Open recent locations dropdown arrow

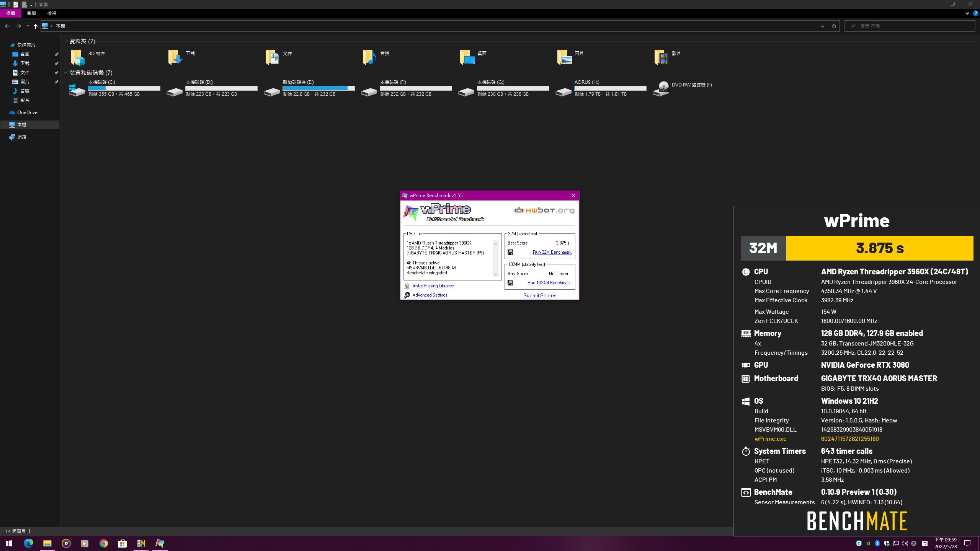click(x=28, y=26)
